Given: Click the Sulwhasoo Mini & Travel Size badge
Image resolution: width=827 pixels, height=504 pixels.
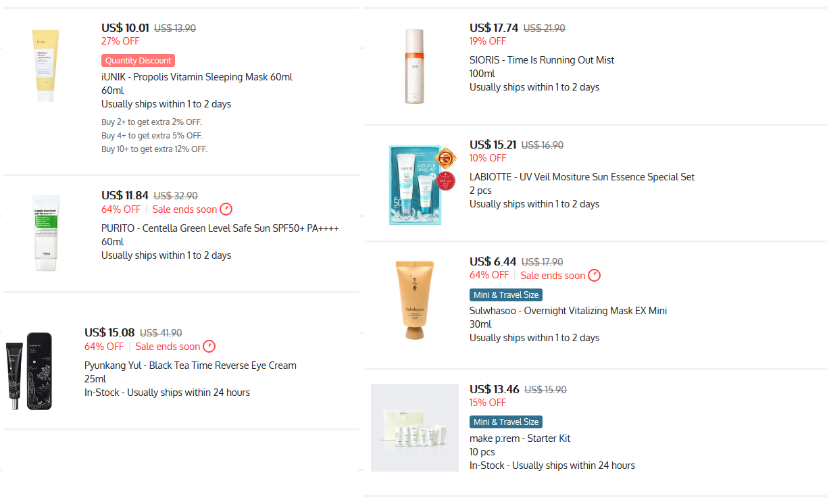Looking at the screenshot, I should (x=506, y=295).
